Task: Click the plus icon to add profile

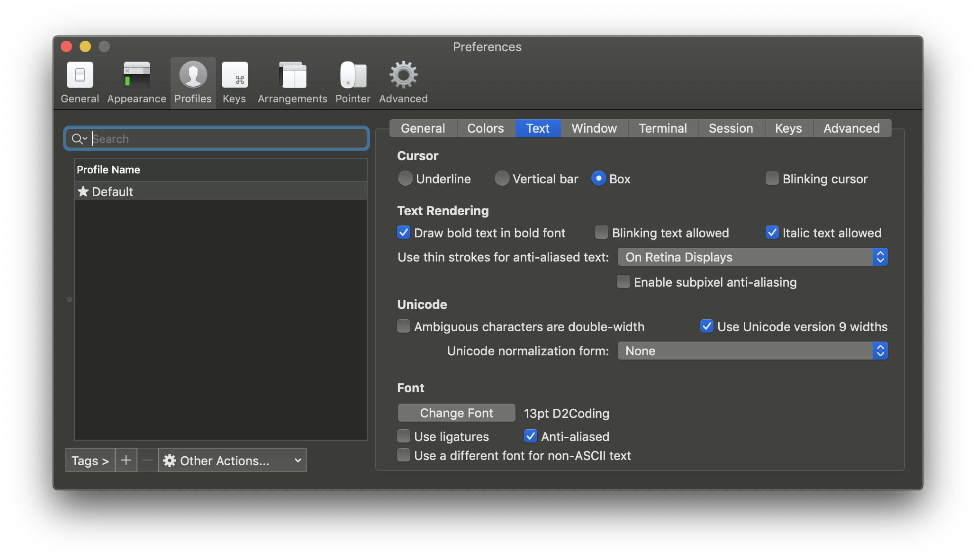Action: 126,460
